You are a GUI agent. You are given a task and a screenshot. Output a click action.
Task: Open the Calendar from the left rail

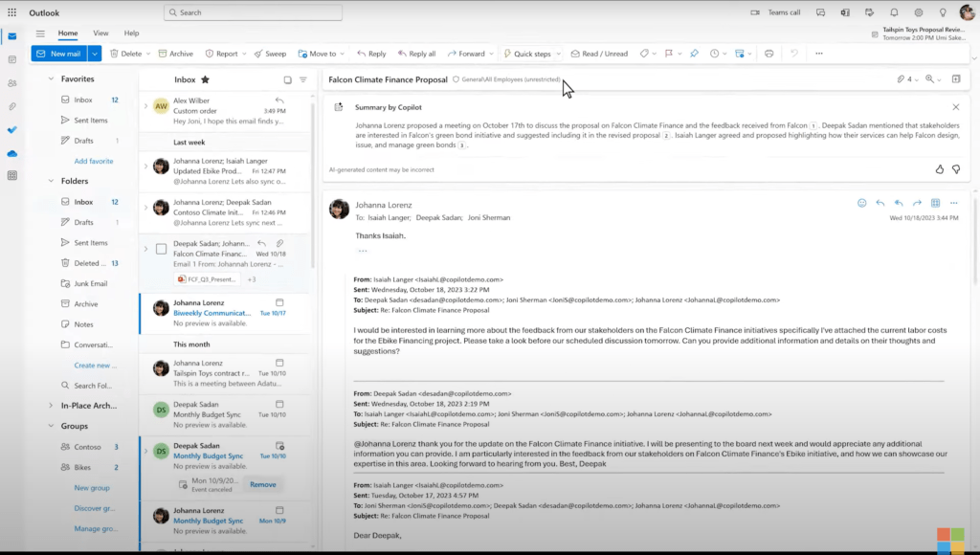tap(11, 60)
